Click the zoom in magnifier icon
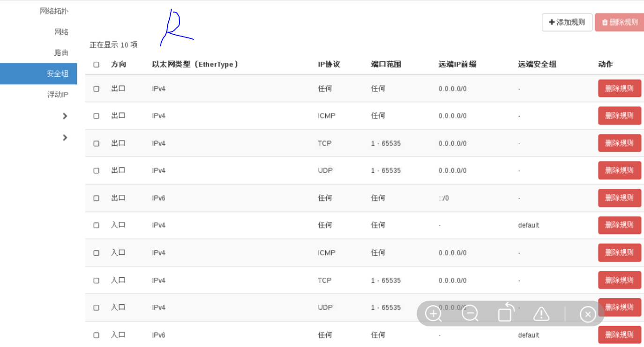 434,313
